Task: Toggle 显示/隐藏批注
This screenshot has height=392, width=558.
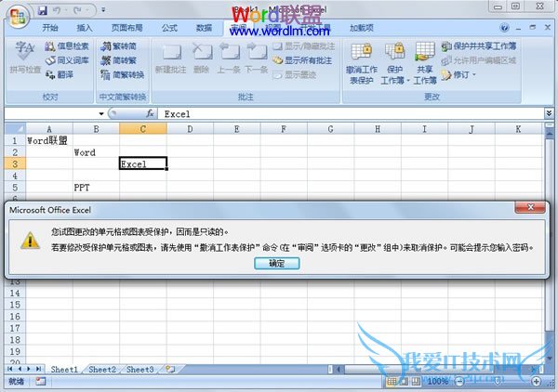Action: pos(304,46)
